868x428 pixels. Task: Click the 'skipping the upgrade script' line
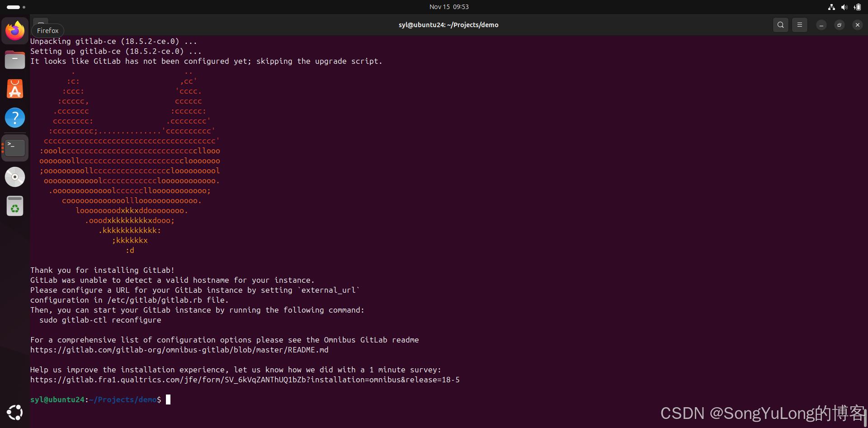click(207, 61)
